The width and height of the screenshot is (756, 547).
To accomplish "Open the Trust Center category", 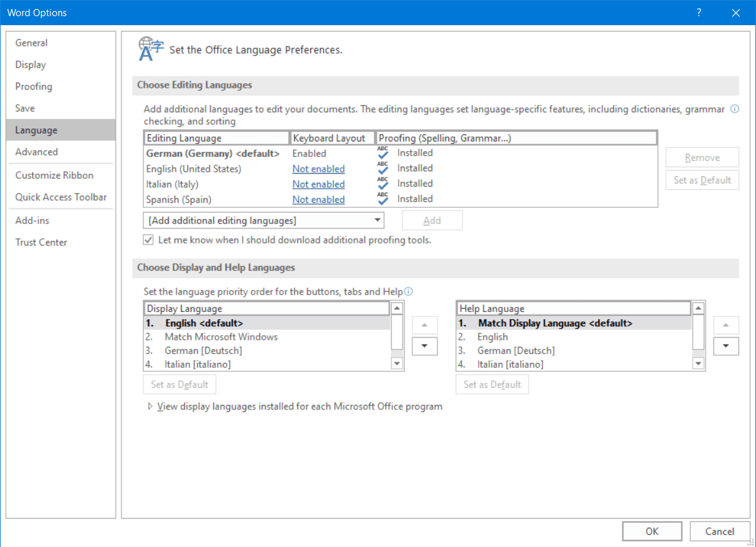I will [x=41, y=242].
